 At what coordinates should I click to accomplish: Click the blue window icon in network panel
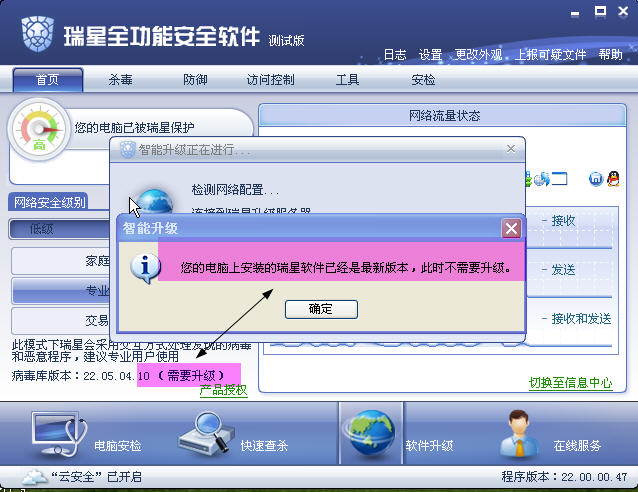[x=559, y=179]
